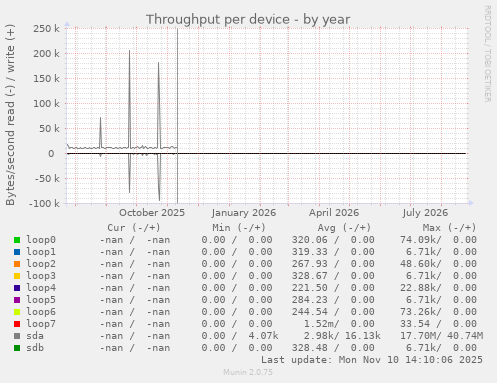Click the 'loop3' device label
This screenshot has height=383, width=497.
click(x=41, y=276)
